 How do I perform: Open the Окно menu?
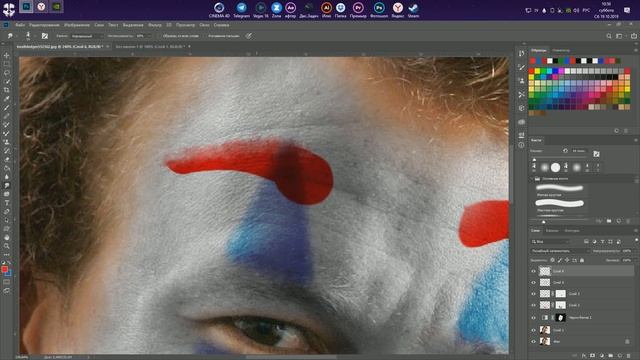pyautogui.click(x=204, y=25)
